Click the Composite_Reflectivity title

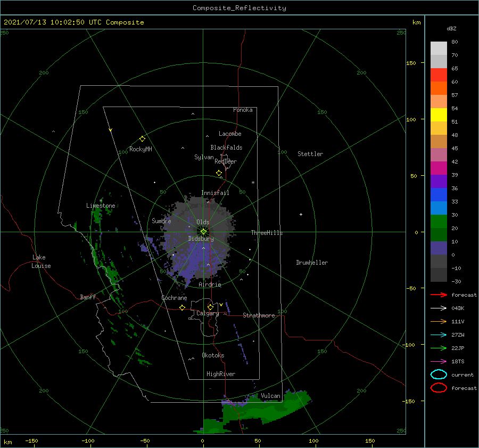tap(239, 8)
